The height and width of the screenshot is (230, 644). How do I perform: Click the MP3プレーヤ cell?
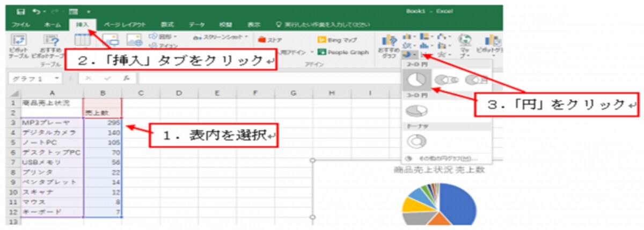click(52, 122)
